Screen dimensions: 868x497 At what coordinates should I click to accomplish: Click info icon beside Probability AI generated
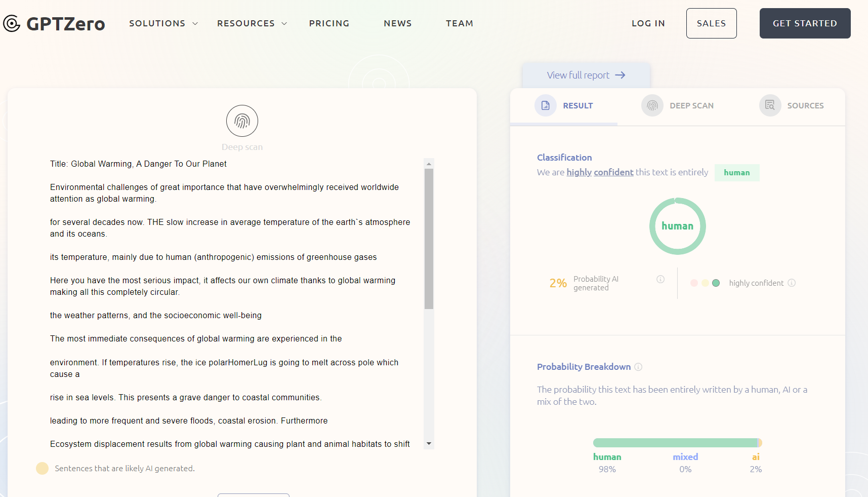point(660,279)
